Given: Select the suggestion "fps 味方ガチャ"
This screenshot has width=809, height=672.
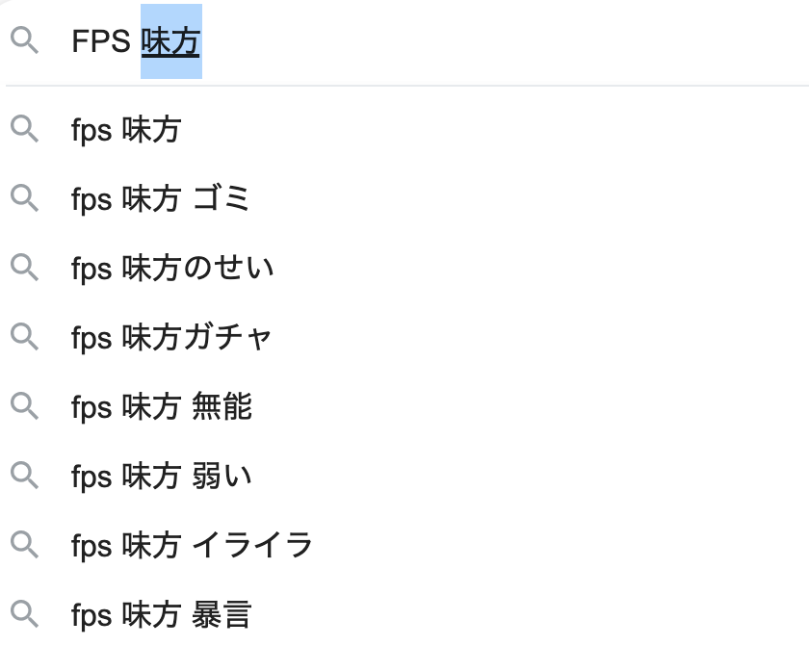Looking at the screenshot, I should (x=171, y=337).
